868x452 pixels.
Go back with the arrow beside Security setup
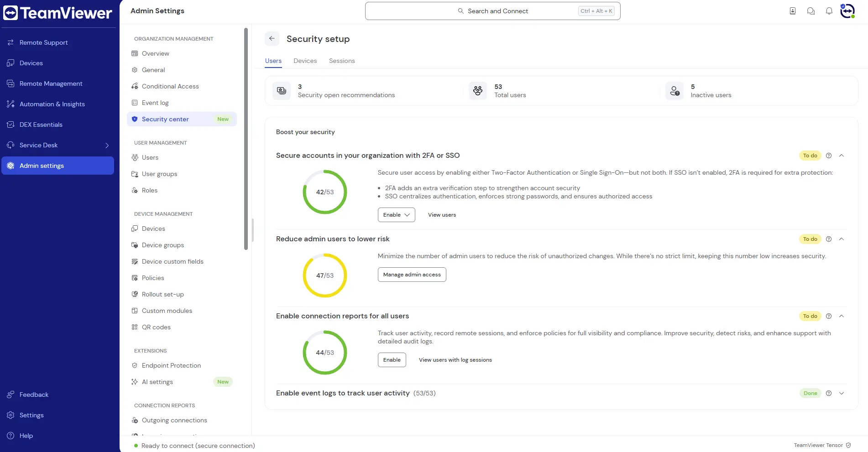[x=272, y=39]
